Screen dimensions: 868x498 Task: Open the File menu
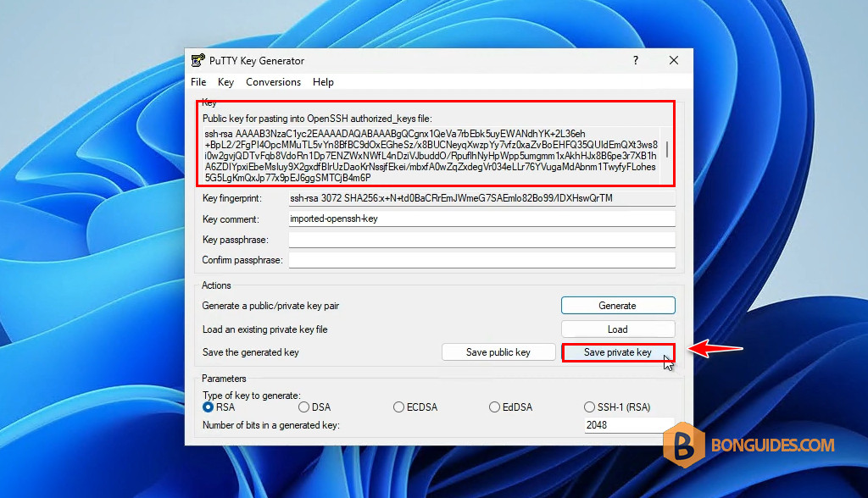pyautogui.click(x=198, y=82)
